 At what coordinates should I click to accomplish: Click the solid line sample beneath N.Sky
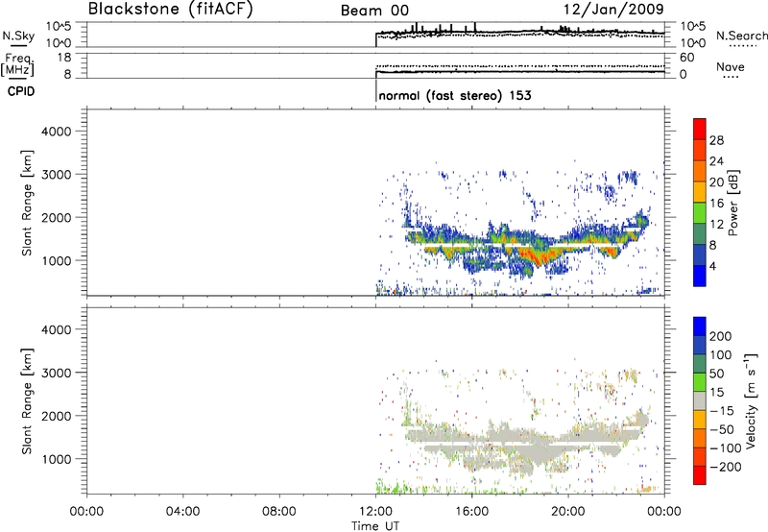pos(18,46)
